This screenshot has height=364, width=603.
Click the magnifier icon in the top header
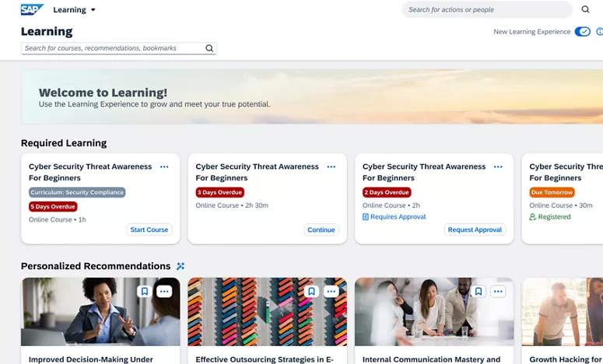click(585, 9)
